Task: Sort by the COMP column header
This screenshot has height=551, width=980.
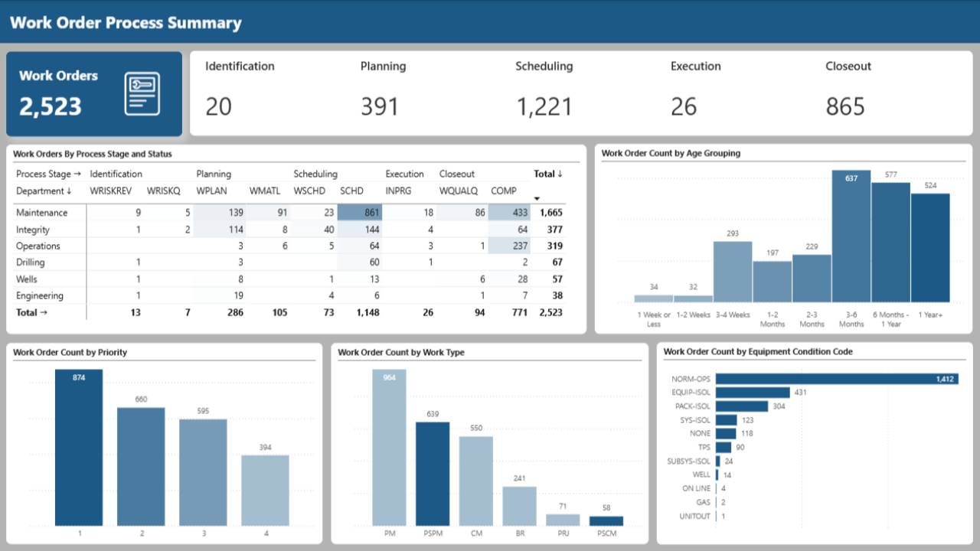Action: click(504, 191)
